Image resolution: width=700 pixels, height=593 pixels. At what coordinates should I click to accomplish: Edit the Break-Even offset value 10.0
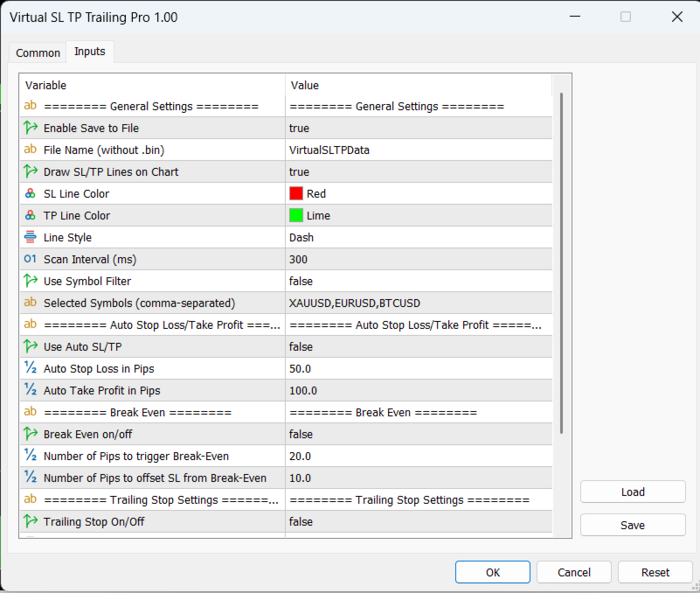[419, 478]
